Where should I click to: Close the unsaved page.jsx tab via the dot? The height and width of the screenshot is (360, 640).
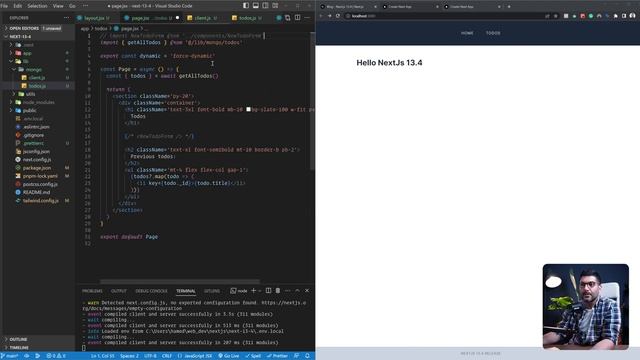pos(177,18)
